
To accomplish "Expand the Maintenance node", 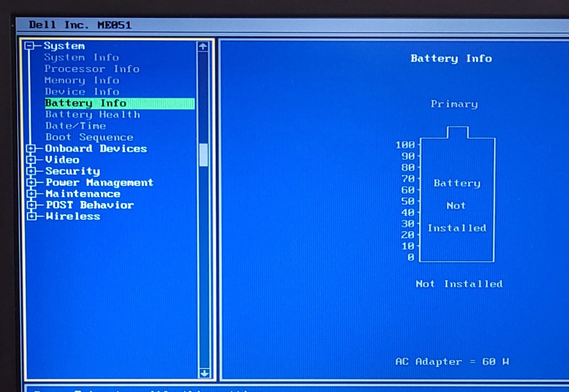I will pyautogui.click(x=31, y=194).
